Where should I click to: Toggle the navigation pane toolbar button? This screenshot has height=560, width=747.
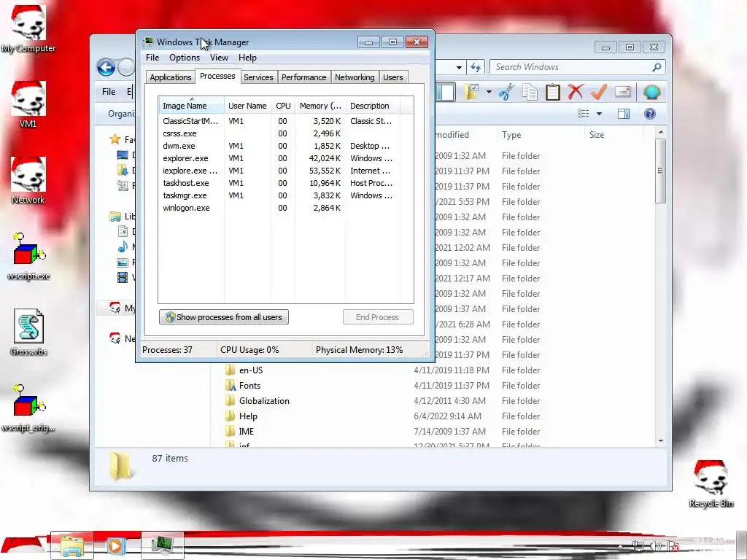pyautogui.click(x=446, y=92)
